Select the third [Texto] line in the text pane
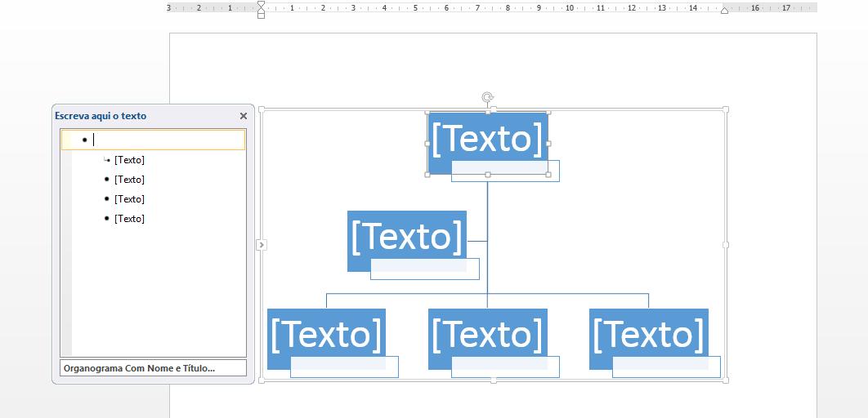Viewport: 868px width, 418px height. (x=129, y=199)
